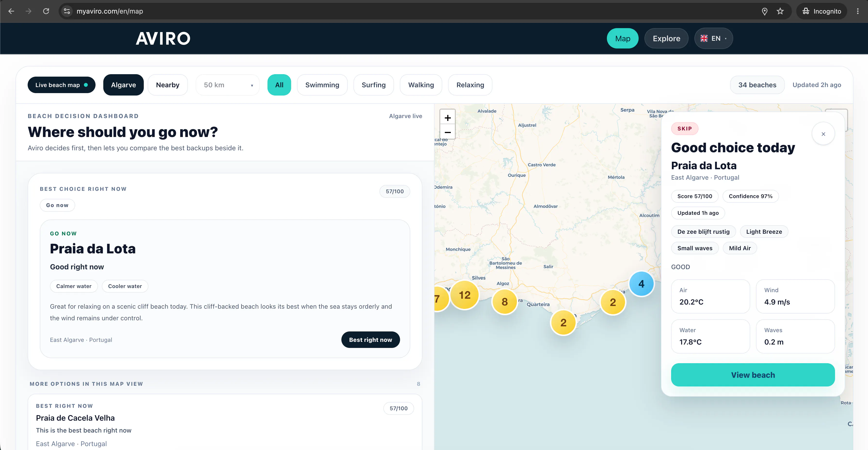
Task: Click the Light Breeze tag
Action: (764, 232)
